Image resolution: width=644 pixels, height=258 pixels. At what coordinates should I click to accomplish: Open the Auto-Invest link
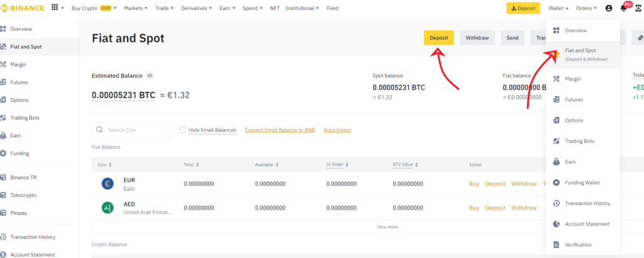[337, 130]
